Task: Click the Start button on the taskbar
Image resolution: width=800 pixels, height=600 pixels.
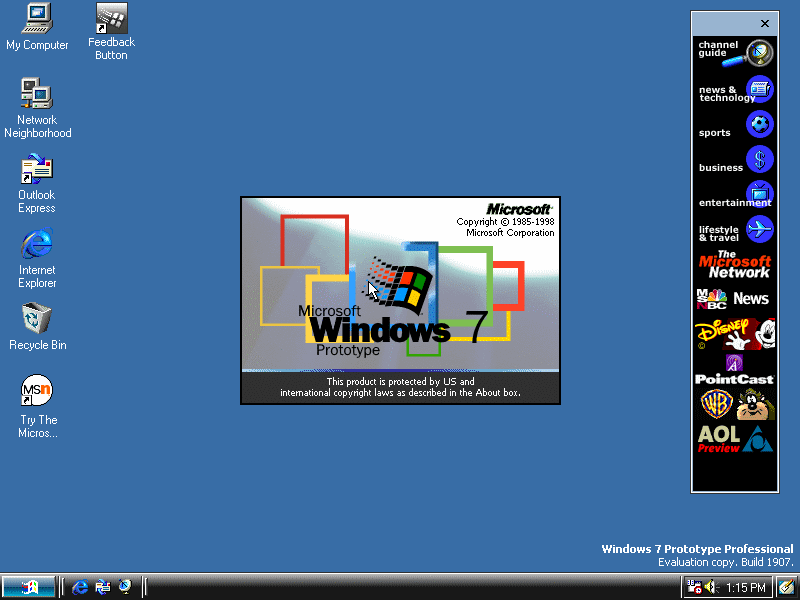Action: [x=29, y=587]
